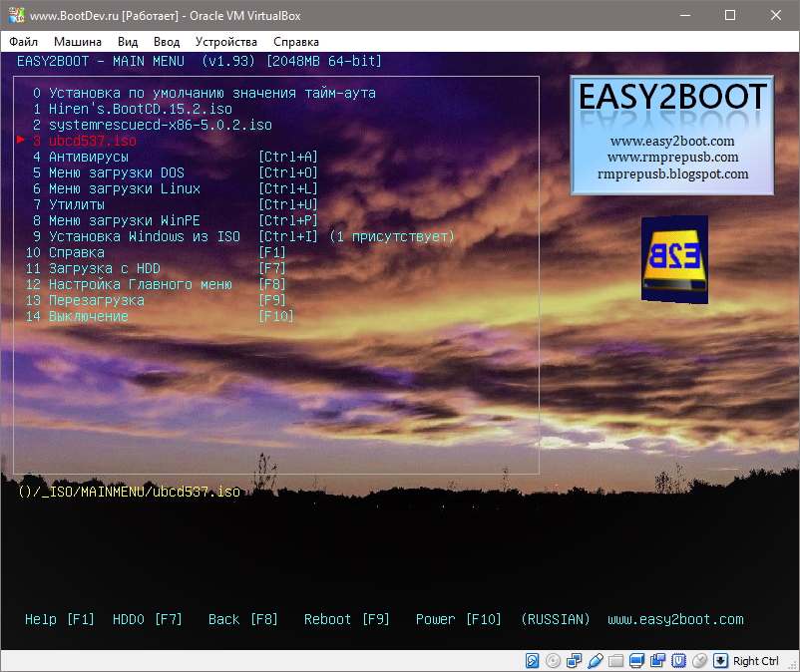Viewport: 800px width, 672px height.
Task: Click the window resize grip in status bar
Action: point(793,665)
